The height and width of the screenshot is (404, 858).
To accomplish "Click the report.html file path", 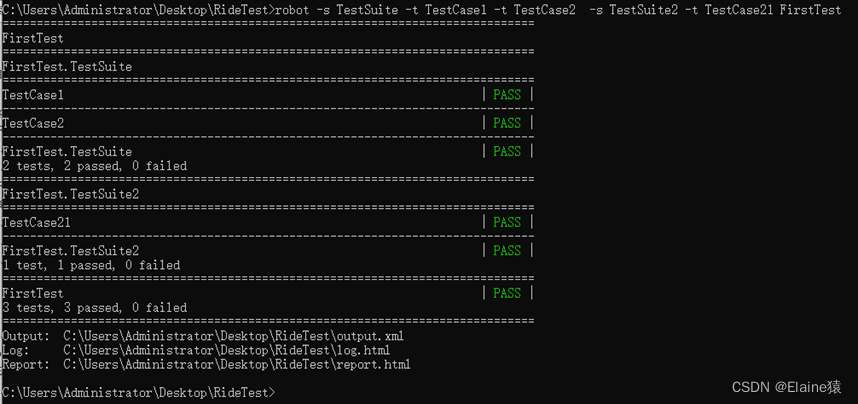I will [x=237, y=365].
